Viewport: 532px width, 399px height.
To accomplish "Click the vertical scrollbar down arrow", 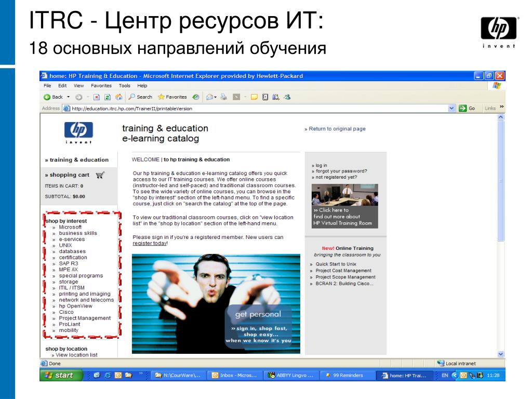I will pos(501,354).
